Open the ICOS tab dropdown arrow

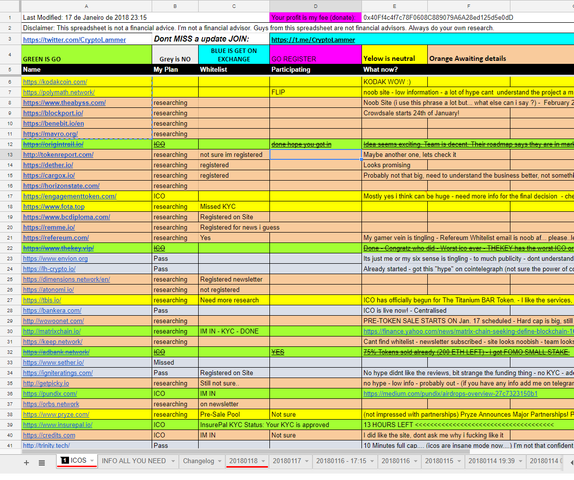click(x=92, y=461)
